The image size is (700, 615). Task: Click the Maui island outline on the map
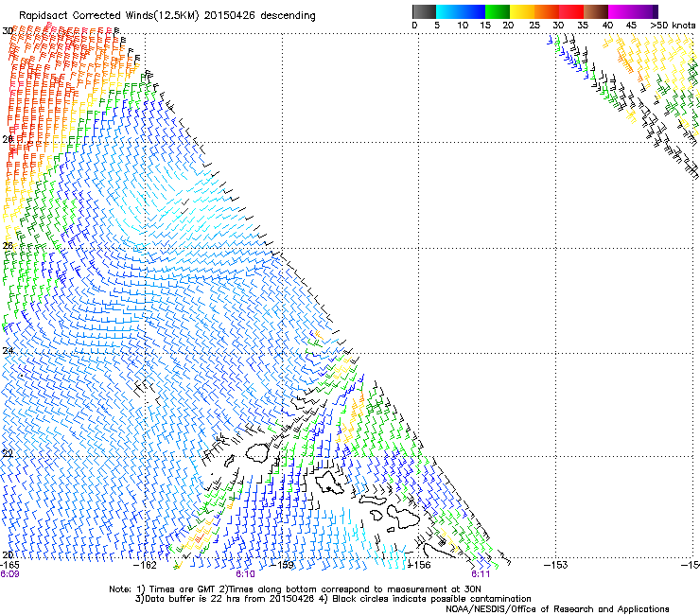click(403, 516)
